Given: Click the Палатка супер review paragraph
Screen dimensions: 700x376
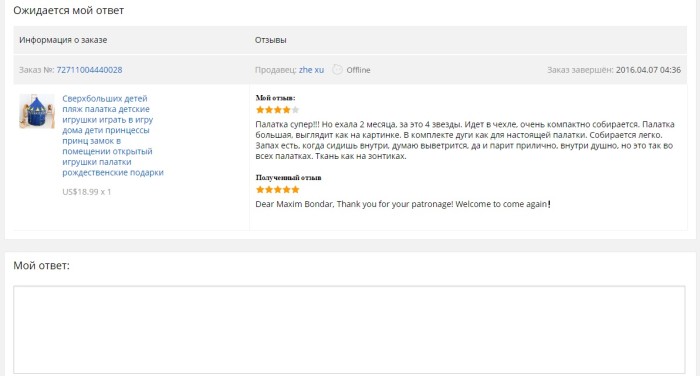Looking at the screenshot, I should (x=465, y=140).
